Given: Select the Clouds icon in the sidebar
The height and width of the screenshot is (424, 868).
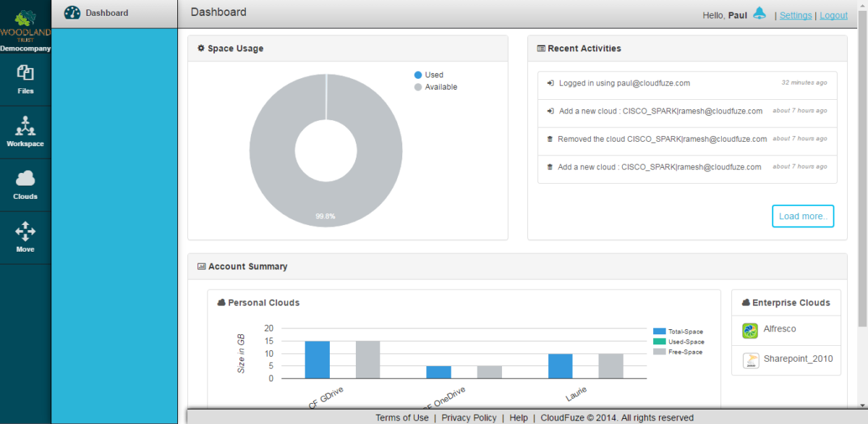Looking at the screenshot, I should (25, 179).
